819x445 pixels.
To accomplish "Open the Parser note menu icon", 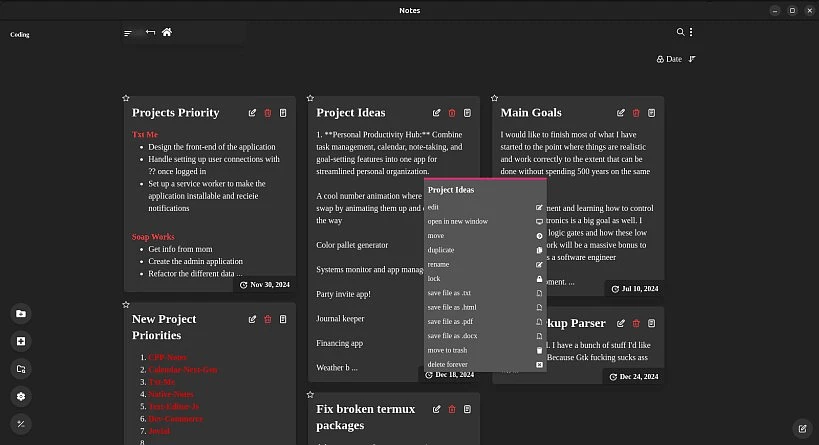I will tap(652, 323).
